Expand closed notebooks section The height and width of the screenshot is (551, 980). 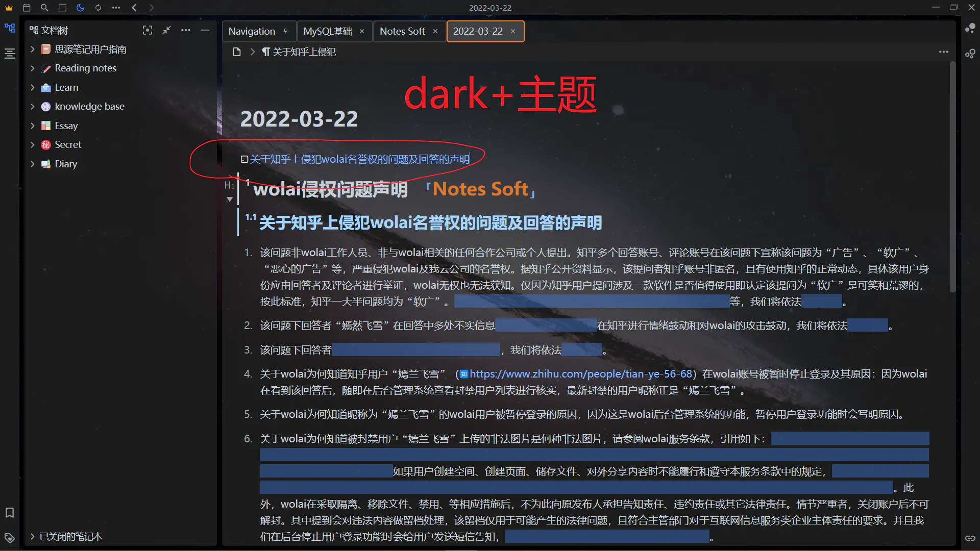[x=33, y=537]
